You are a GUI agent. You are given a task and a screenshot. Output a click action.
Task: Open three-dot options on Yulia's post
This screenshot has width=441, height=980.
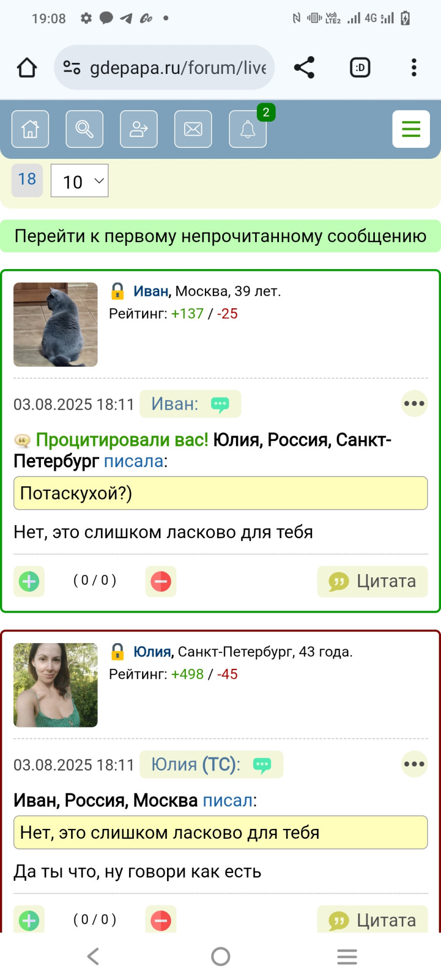[x=414, y=764]
